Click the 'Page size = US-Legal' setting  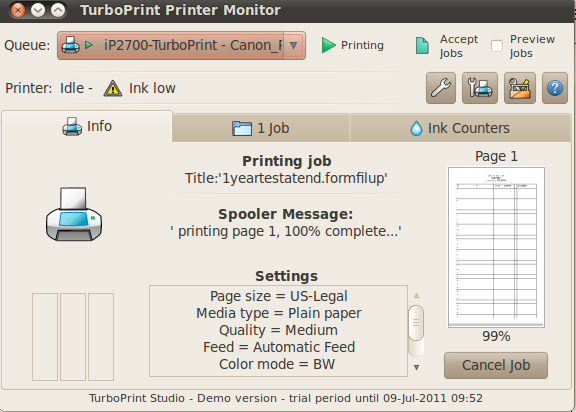pyautogui.click(x=278, y=296)
